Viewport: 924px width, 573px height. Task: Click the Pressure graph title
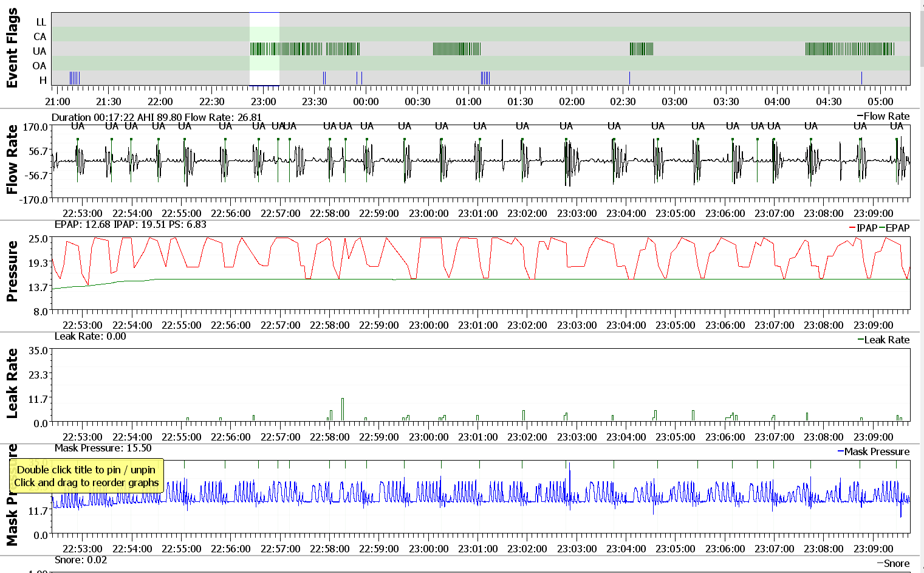coord(12,271)
